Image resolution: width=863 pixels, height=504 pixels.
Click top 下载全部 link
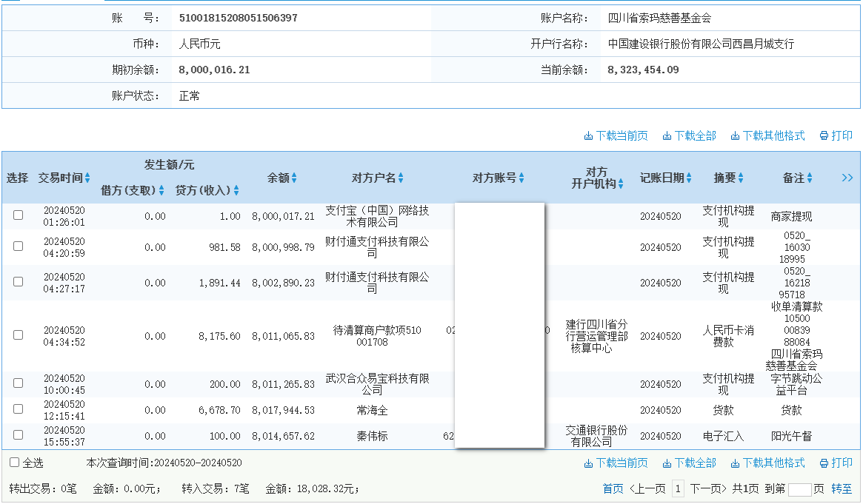[689, 135]
